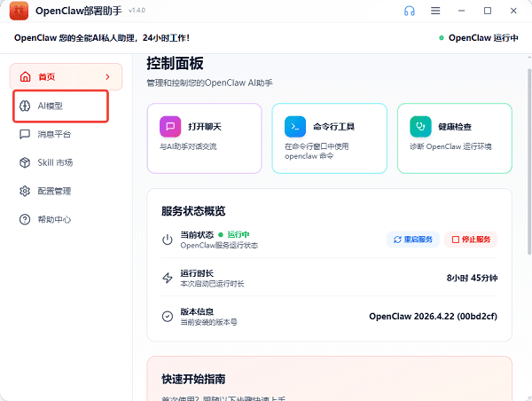Click the blue terminal icon on 命令行工具 card
Viewport: 532px width, 401px height.
(295, 127)
